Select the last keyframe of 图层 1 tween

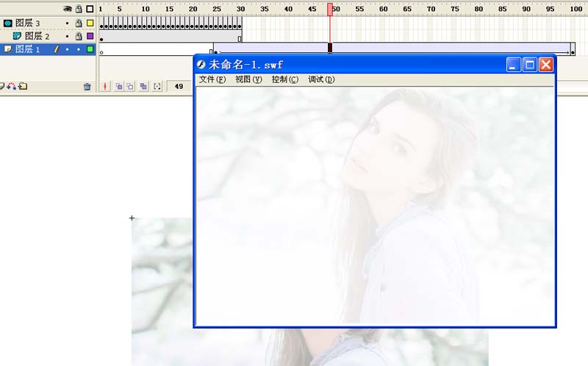click(573, 49)
